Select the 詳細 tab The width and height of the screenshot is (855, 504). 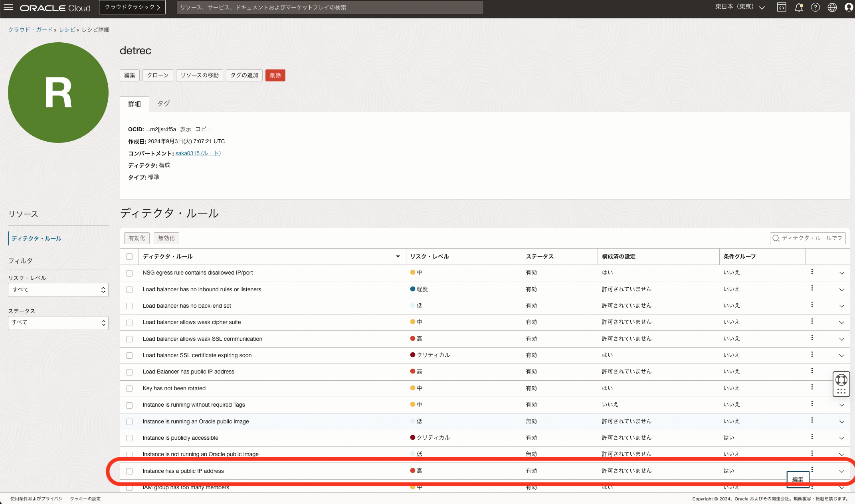pyautogui.click(x=135, y=103)
